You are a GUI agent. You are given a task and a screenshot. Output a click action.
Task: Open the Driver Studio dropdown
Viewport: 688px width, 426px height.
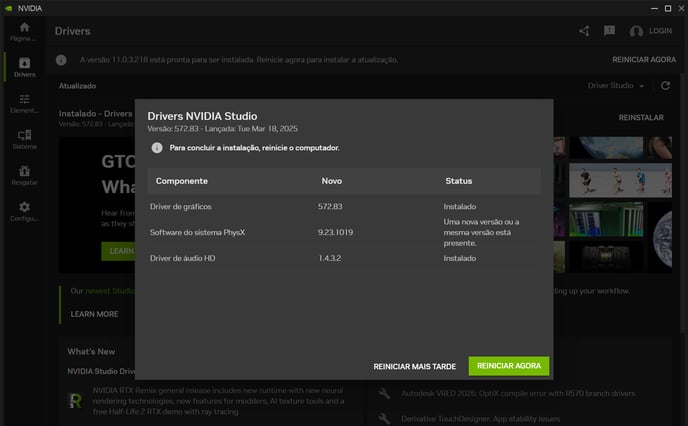616,86
